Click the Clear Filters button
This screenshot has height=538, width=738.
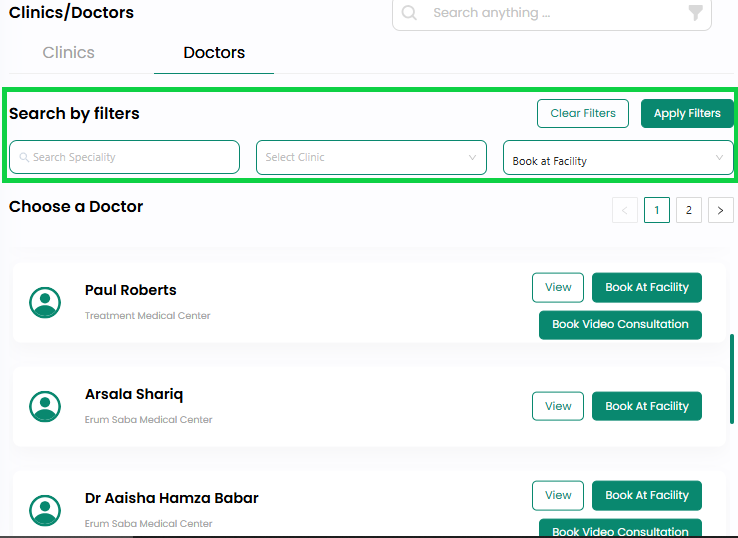coord(583,113)
